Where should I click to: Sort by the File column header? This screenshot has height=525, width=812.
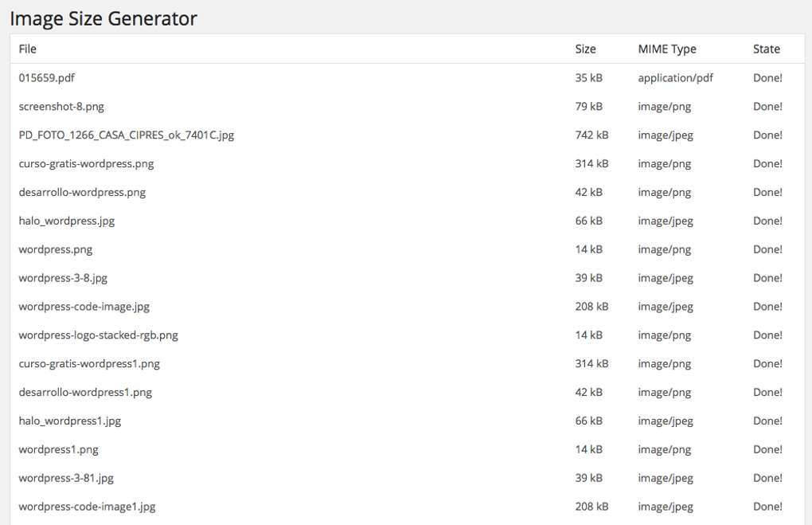(27, 49)
